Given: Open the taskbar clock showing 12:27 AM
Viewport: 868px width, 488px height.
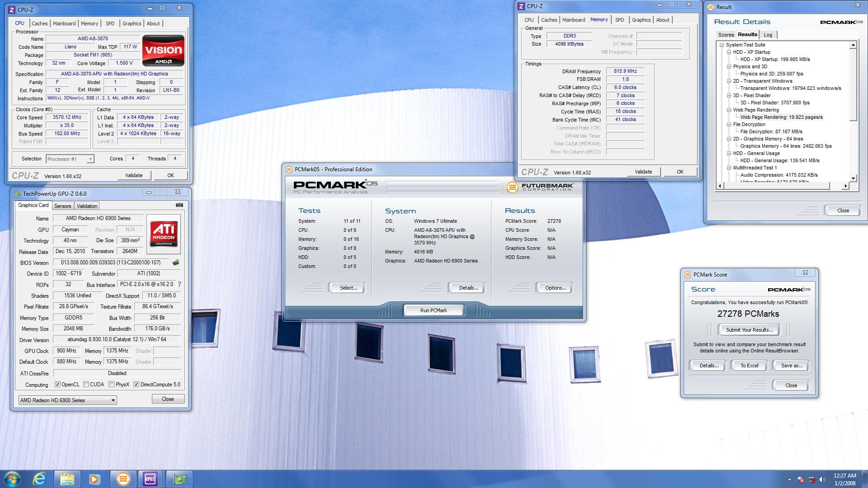Looking at the screenshot, I should (844, 479).
